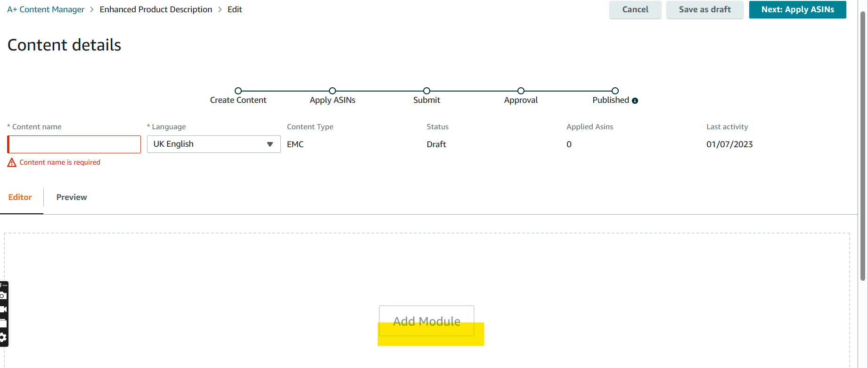Click the breadcrumb chevron after A+ Content Manager
868x368 pixels.
pos(92,9)
